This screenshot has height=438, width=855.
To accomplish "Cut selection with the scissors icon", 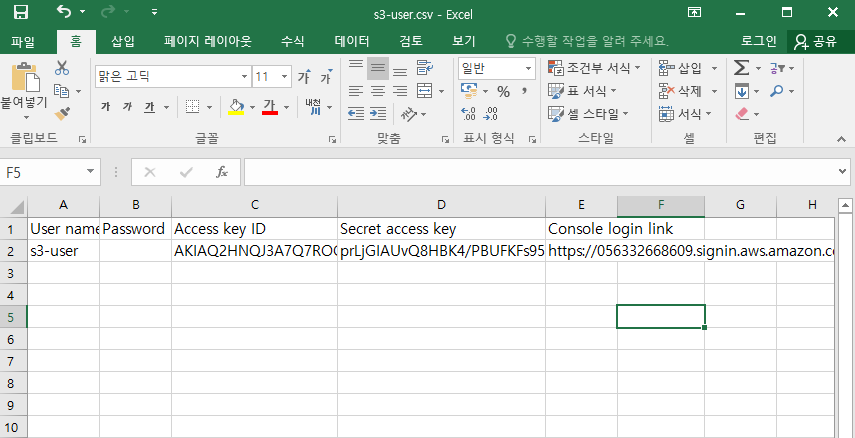I will [x=62, y=68].
